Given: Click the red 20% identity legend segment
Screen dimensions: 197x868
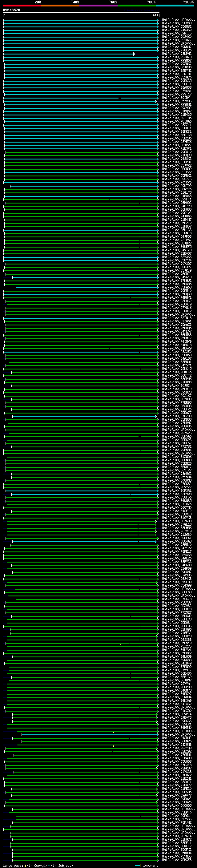Looking at the screenshot, I should coord(22,6).
